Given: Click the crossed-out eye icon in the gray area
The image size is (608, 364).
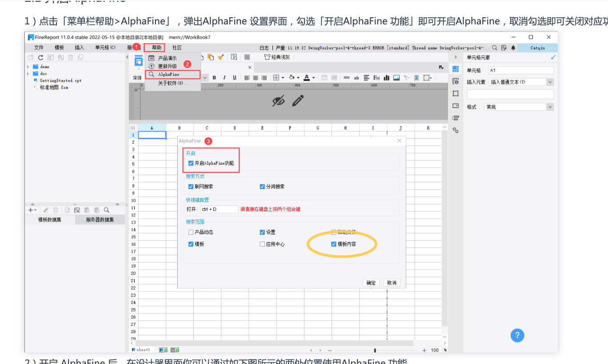Looking at the screenshot, I should [x=278, y=101].
